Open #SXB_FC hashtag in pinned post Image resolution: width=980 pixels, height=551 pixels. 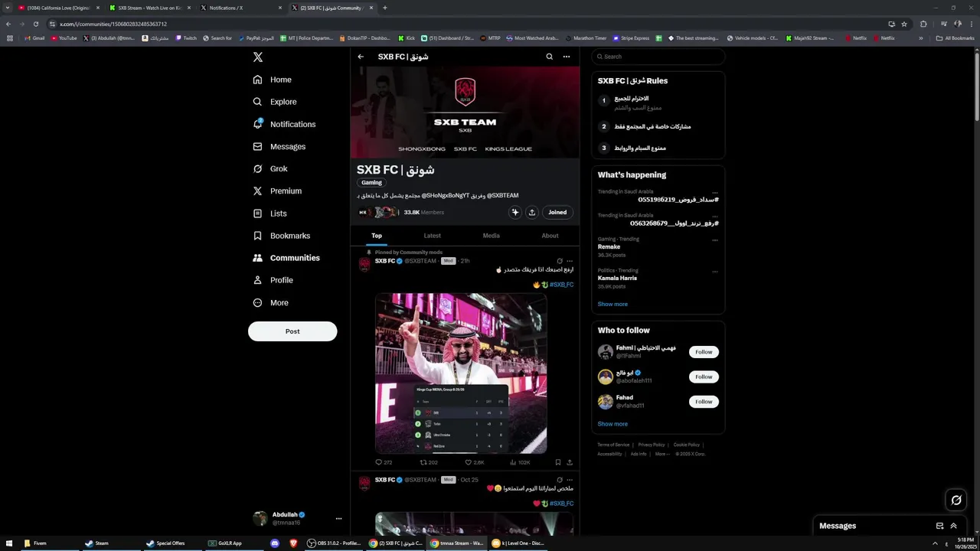(x=561, y=285)
